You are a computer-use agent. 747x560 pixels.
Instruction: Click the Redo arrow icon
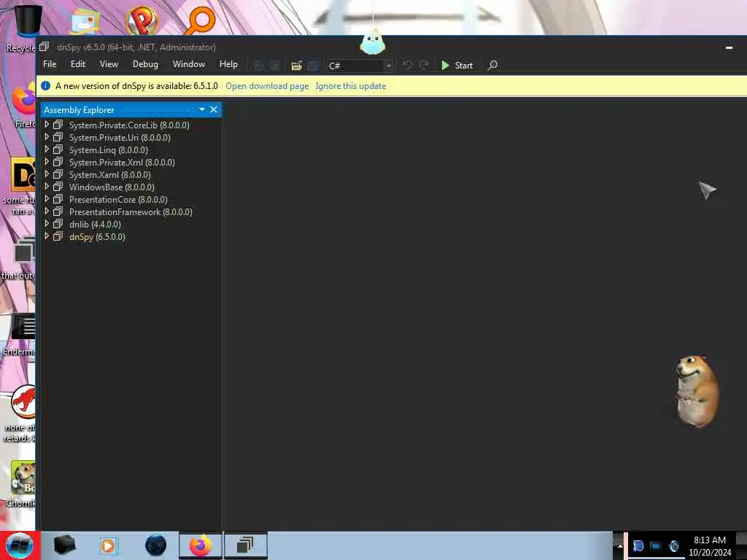pos(424,65)
